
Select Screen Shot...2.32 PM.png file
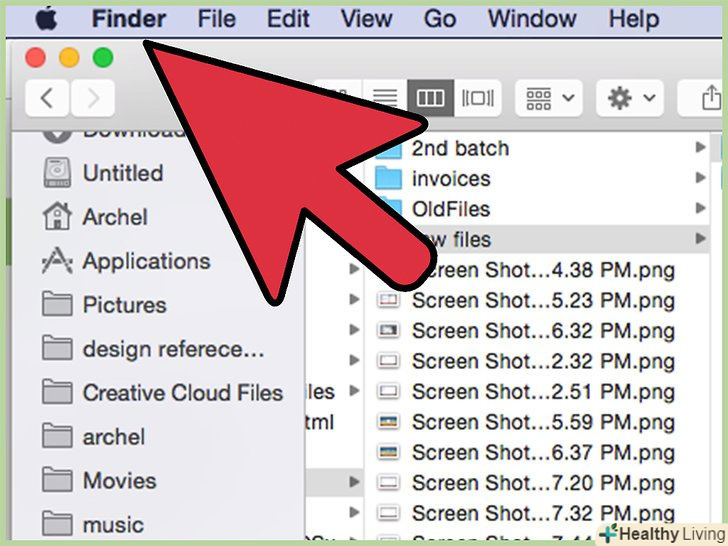pyautogui.click(x=543, y=361)
